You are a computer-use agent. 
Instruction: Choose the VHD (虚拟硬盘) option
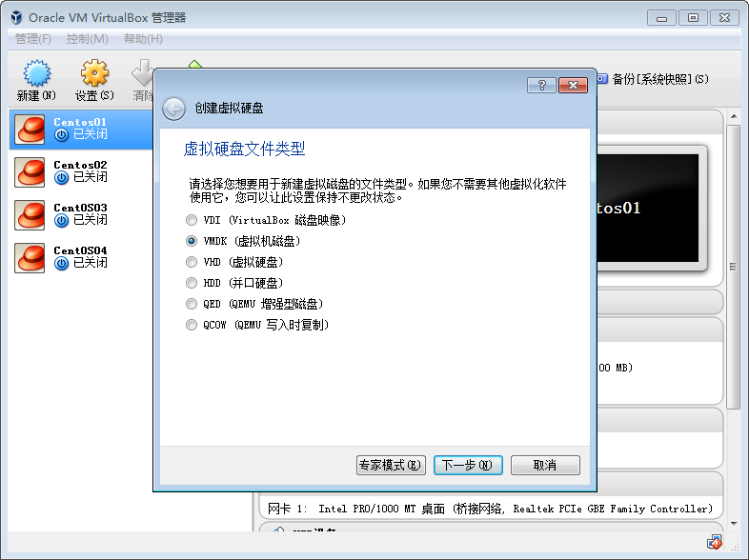[234, 262]
